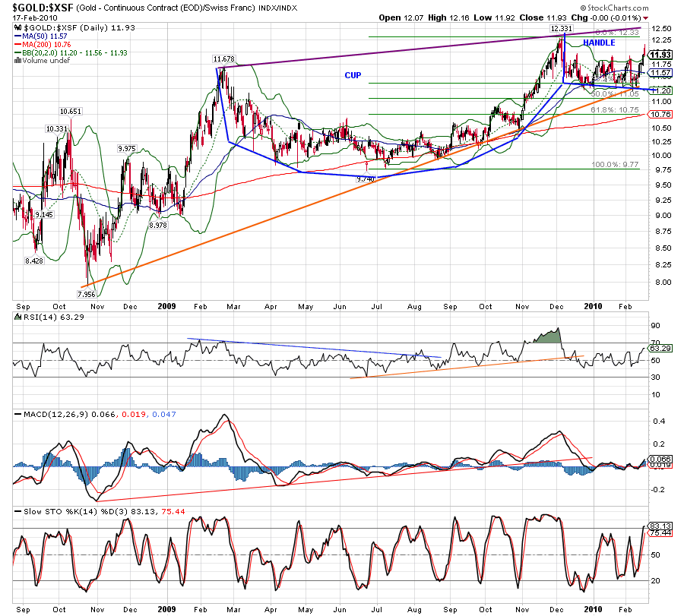Screen dimensions: 684x616
Task: Click the 100.0%: 9.77 Fibonacci label
Action: [615, 165]
